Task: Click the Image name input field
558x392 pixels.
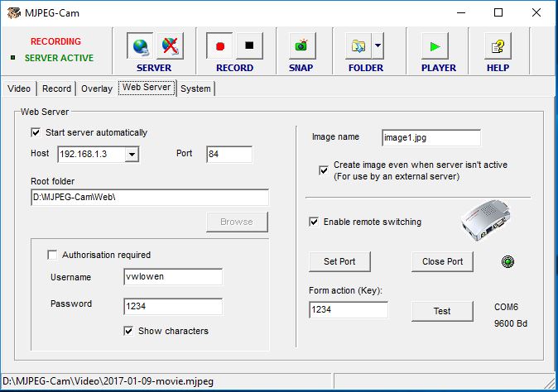Action: (x=431, y=137)
